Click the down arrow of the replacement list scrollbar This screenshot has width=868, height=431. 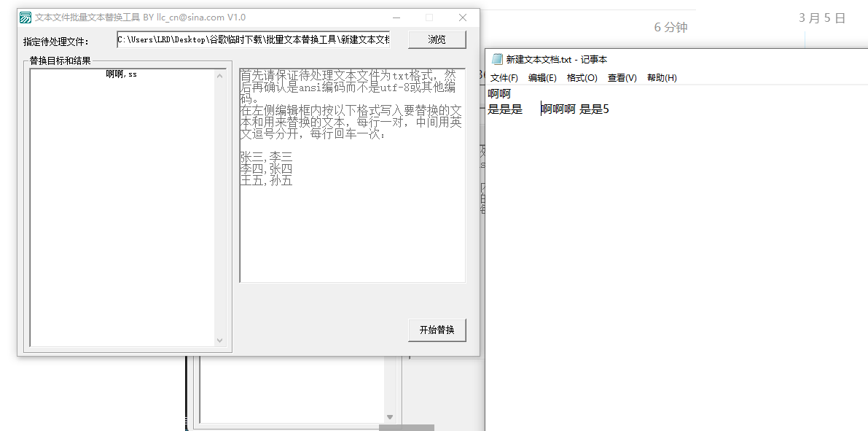pyautogui.click(x=220, y=340)
